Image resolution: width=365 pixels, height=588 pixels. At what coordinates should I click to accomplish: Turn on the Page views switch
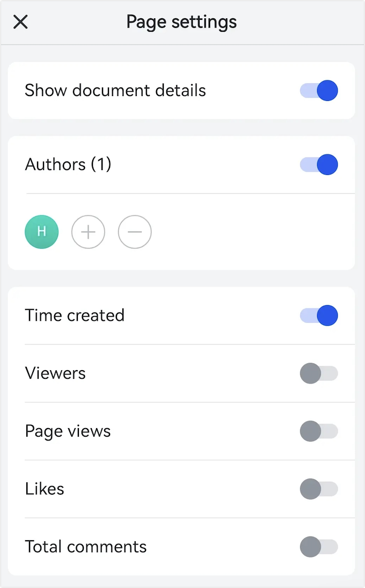coord(319,431)
